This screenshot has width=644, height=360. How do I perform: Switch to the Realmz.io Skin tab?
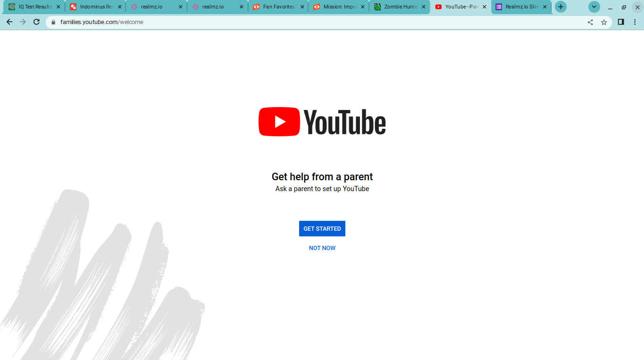[x=518, y=7]
